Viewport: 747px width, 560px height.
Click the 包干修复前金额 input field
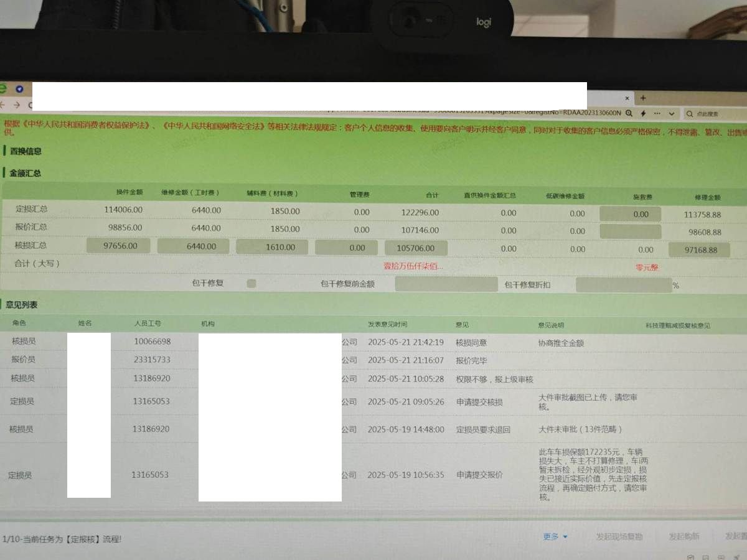(446, 285)
